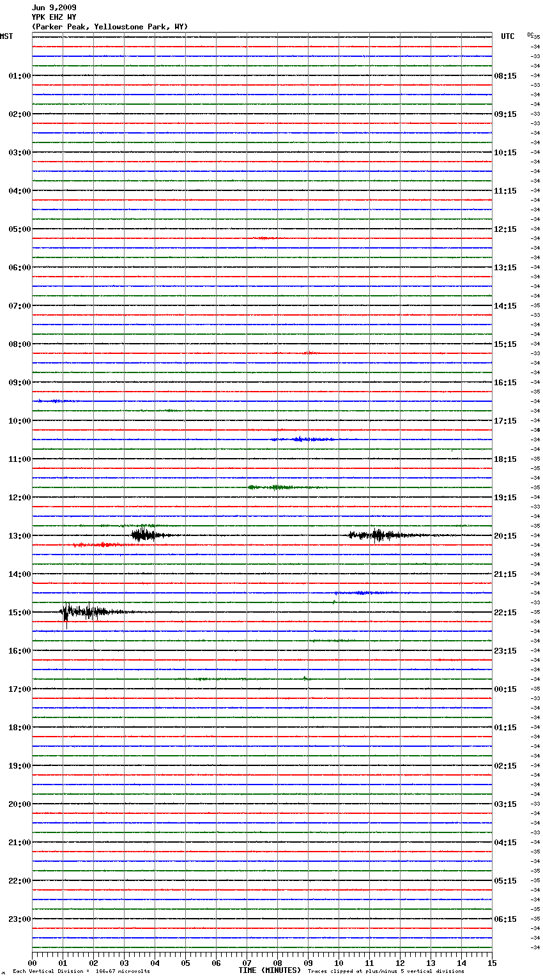Image resolution: width=543 pixels, height=980 pixels.
Task: Click 'Traces clipped at plus/minus 5 vertical divisions' note
Action: (x=386, y=972)
